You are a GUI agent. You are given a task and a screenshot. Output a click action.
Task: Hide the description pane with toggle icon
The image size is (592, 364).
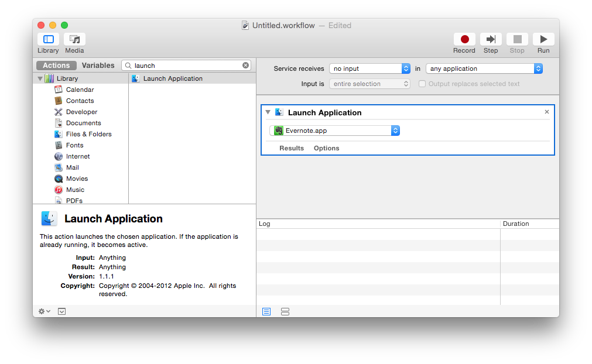[62, 311]
